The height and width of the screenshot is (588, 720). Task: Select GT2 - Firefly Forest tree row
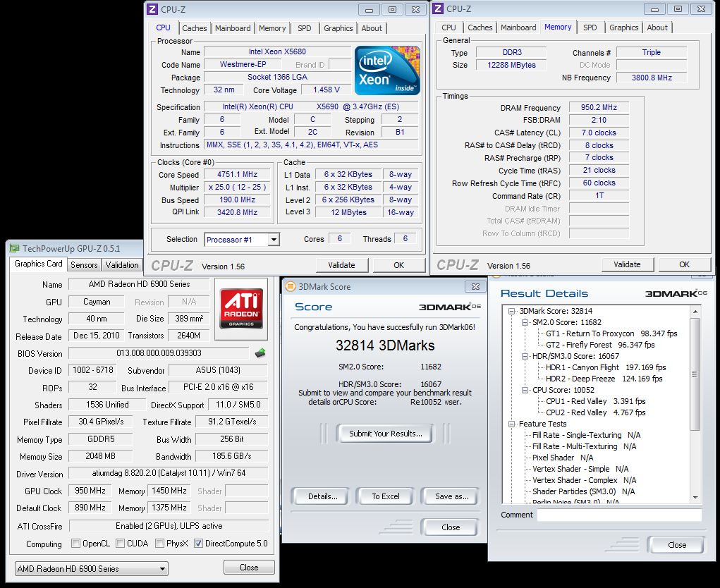point(600,345)
